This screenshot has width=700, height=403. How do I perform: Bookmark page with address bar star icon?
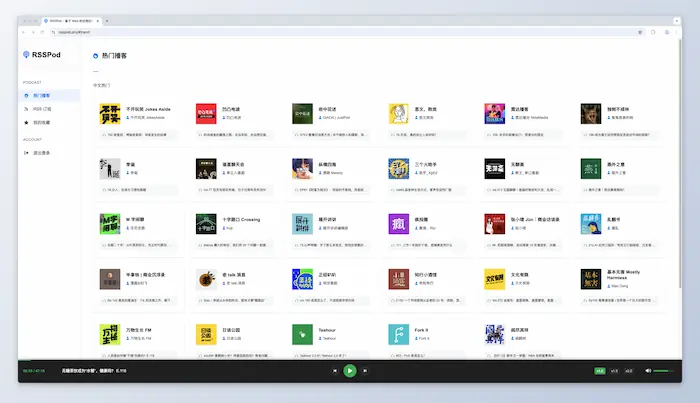(640, 32)
